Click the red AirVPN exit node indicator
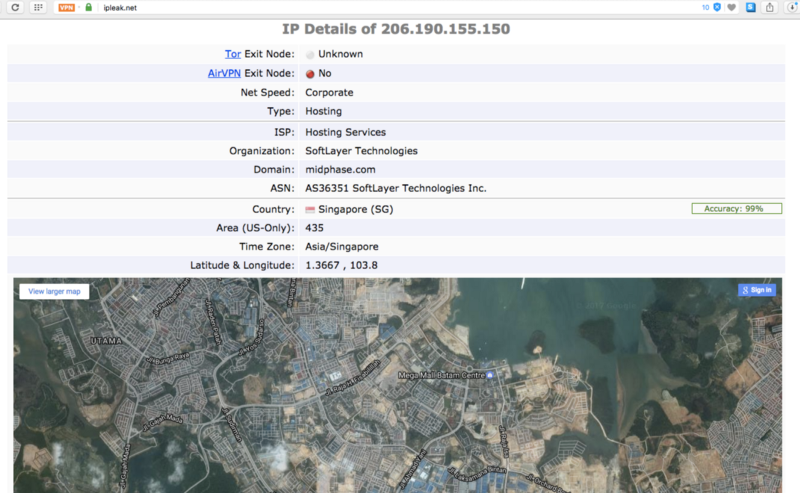 (310, 74)
